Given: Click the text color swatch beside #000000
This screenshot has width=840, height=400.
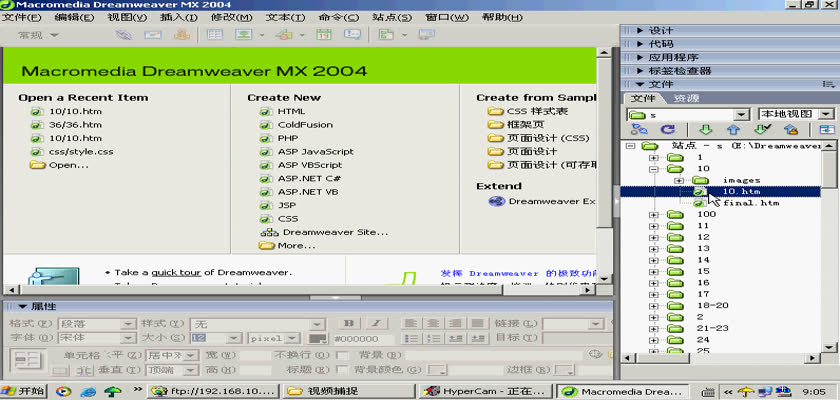Looking at the screenshot, I should (x=318, y=339).
